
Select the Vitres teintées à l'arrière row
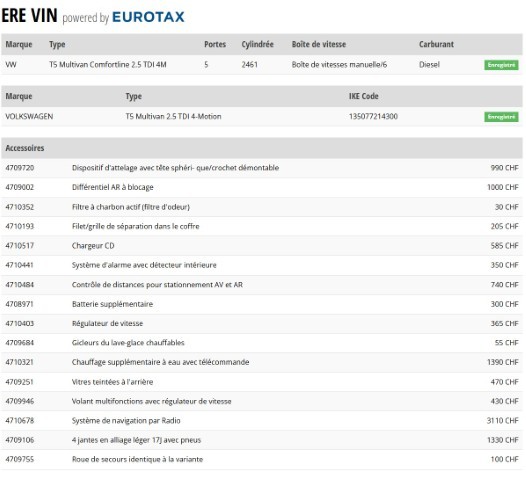[x=262, y=382]
